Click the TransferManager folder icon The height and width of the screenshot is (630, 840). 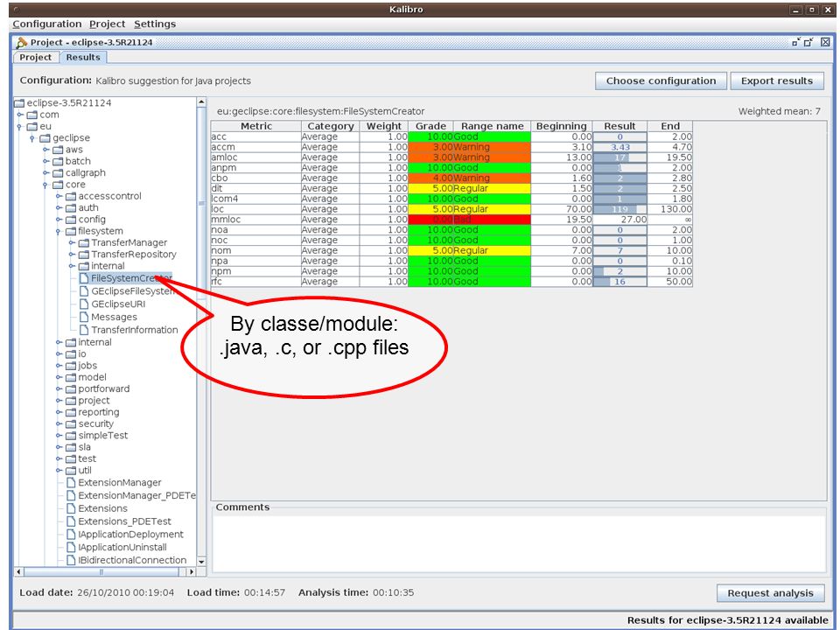[x=84, y=243]
